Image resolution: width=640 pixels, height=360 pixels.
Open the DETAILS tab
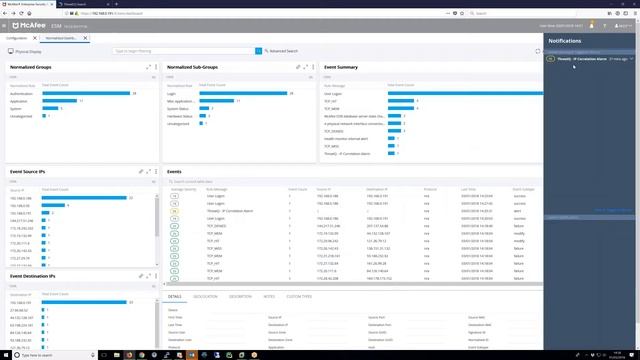coord(175,297)
